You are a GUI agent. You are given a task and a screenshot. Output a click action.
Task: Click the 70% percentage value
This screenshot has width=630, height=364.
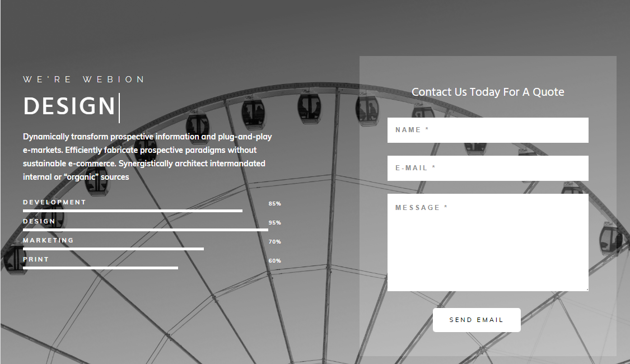[x=275, y=242]
